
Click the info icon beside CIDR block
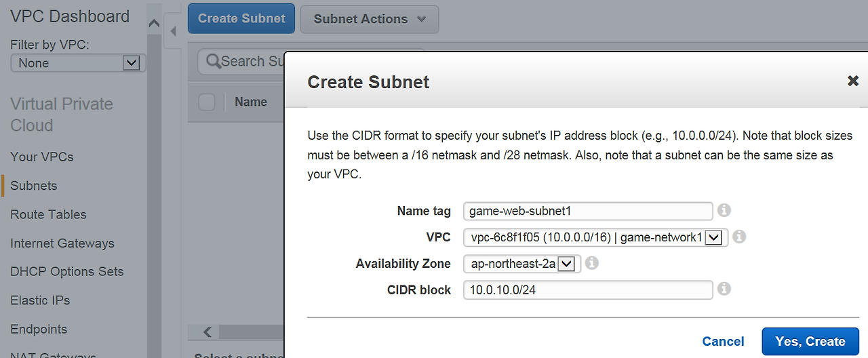724,290
